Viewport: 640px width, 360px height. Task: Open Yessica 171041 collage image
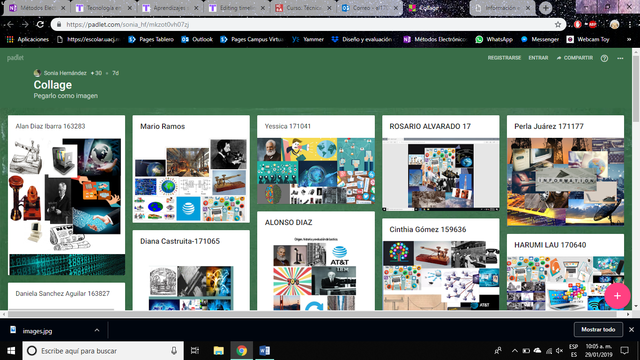click(316, 171)
